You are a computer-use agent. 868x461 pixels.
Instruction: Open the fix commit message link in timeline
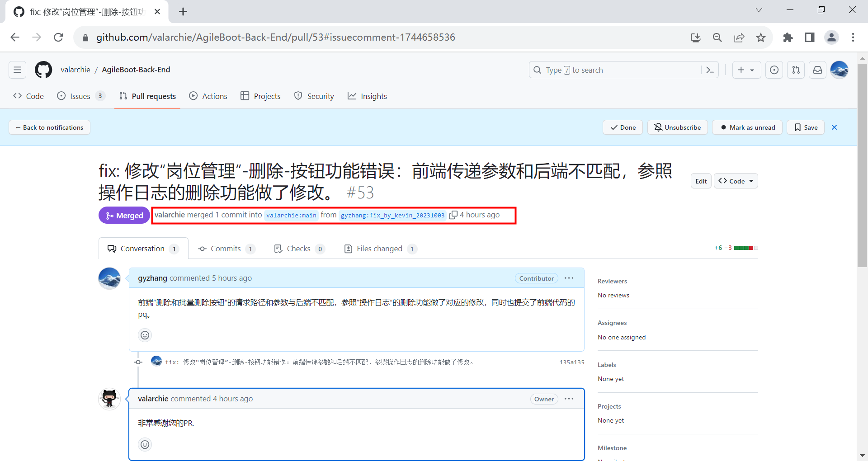coord(320,362)
